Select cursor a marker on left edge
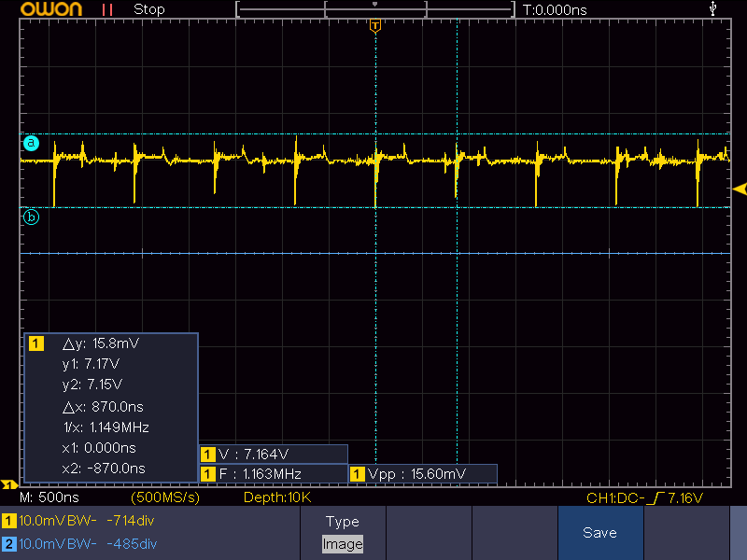This screenshot has width=747, height=560. click(31, 143)
